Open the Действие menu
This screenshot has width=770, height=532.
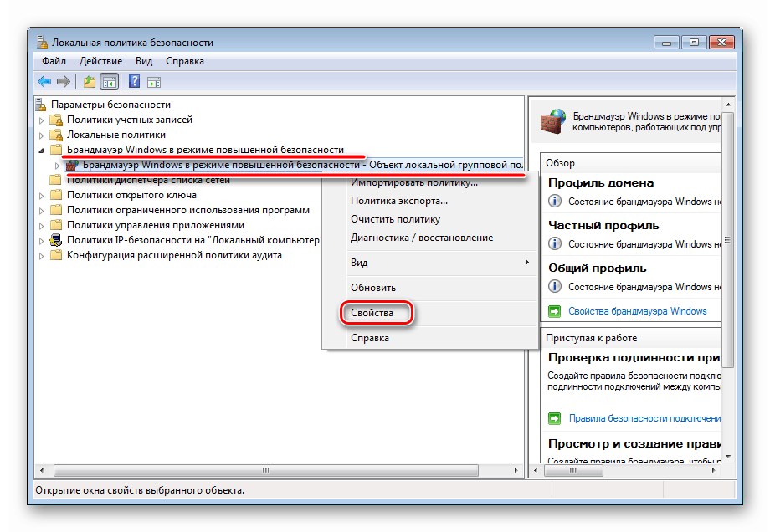[x=100, y=60]
